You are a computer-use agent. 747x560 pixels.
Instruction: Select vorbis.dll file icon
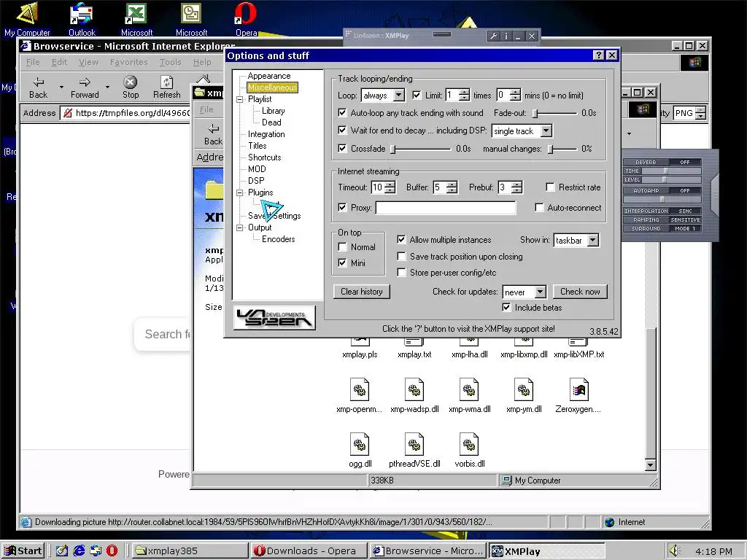[x=469, y=444]
